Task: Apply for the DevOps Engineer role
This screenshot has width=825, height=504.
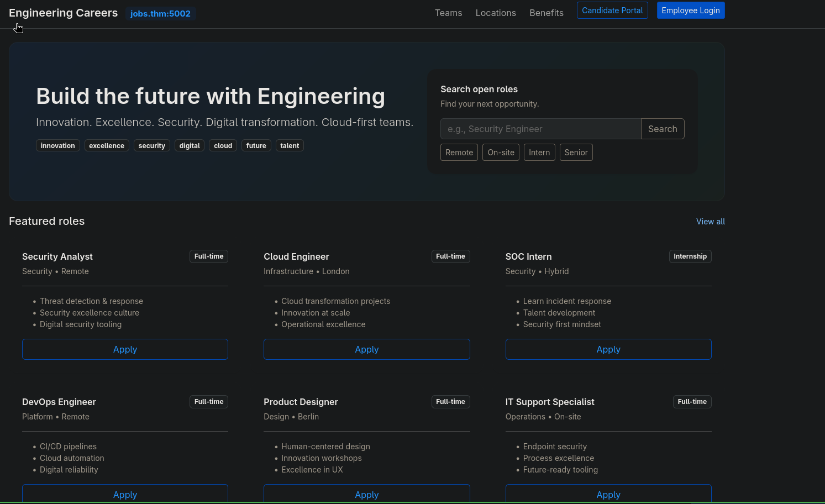Action: click(125, 494)
